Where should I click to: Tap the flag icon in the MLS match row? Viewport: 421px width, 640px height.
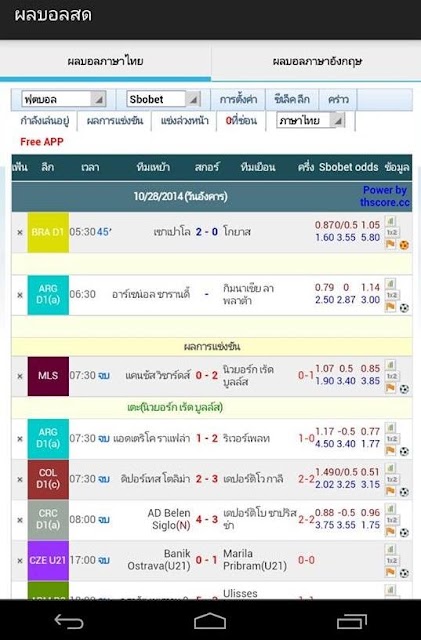[390, 388]
